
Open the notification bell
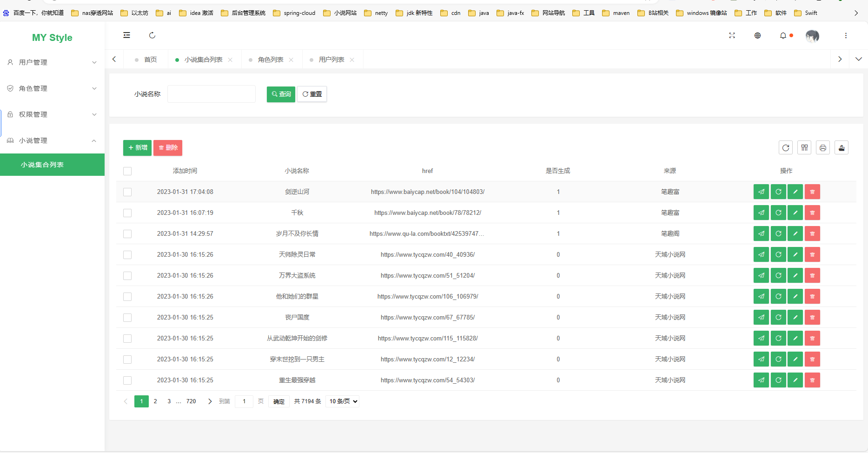pyautogui.click(x=783, y=35)
